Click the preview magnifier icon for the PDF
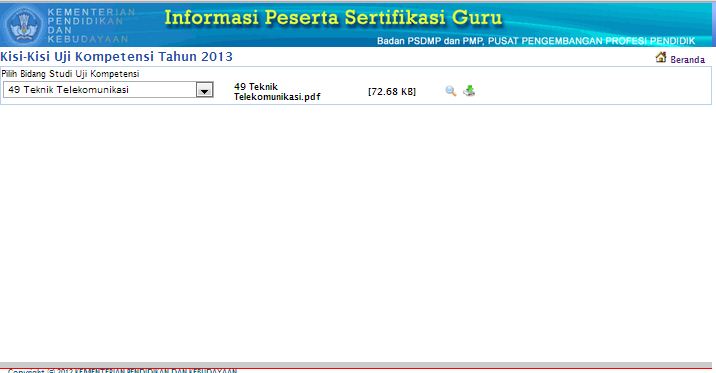 (451, 91)
